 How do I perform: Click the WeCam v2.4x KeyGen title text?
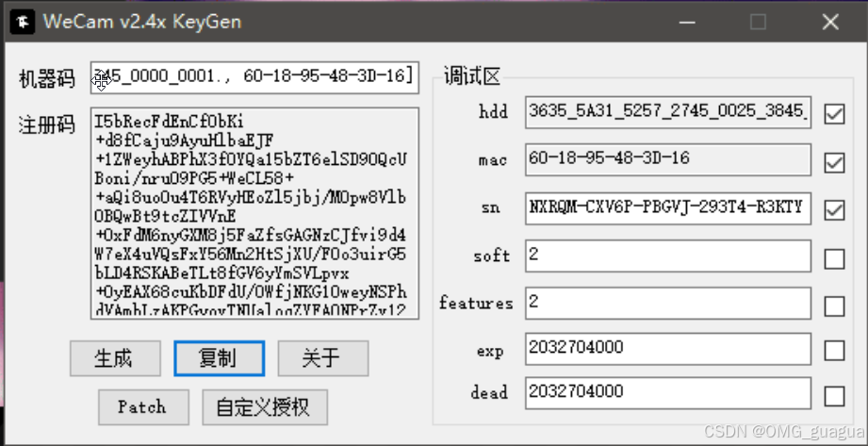tap(142, 22)
